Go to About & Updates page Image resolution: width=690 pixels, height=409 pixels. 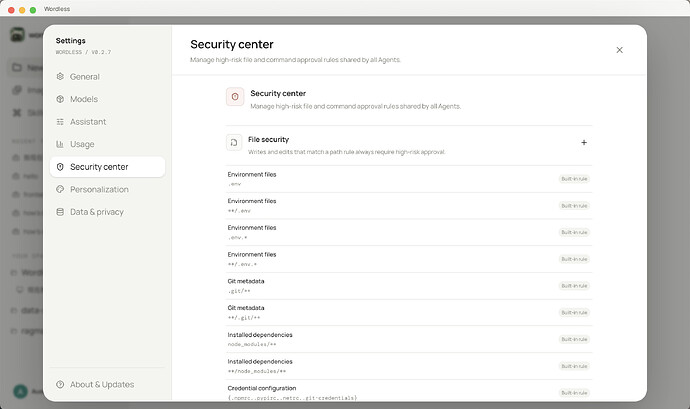(107, 384)
